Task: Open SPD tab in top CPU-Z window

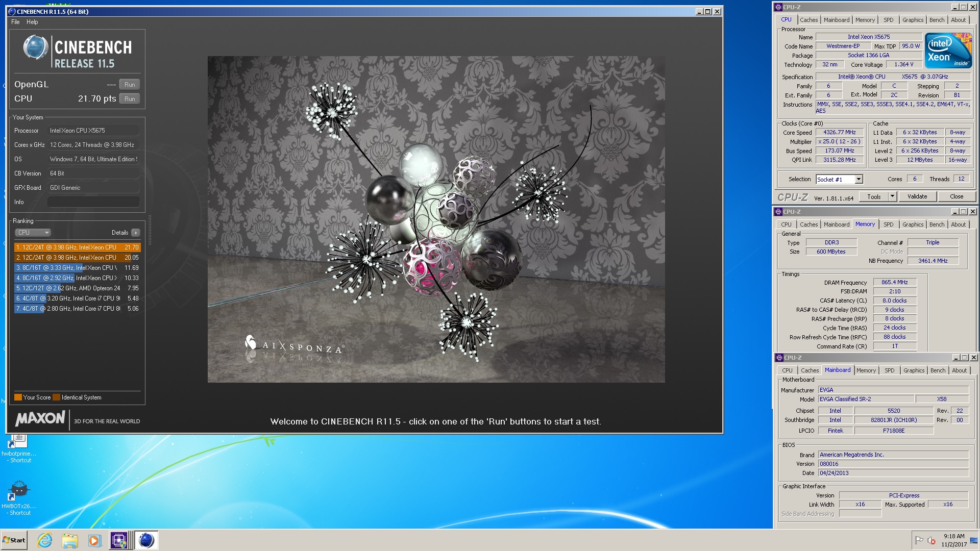Action: [x=889, y=20]
